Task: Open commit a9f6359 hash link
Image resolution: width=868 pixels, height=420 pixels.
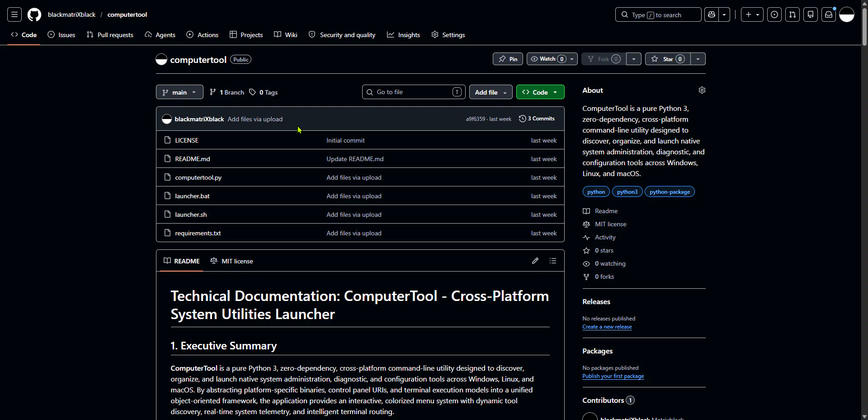Action: (475, 119)
